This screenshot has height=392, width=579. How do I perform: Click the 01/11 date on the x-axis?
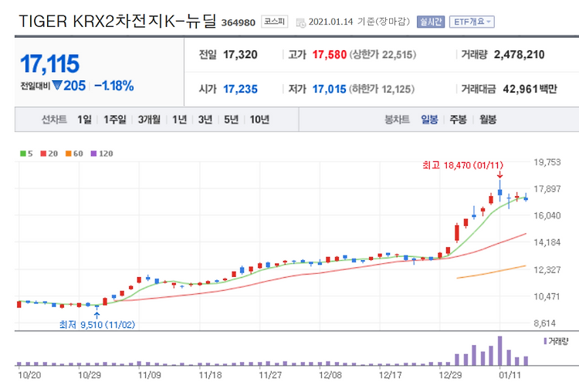point(510,375)
